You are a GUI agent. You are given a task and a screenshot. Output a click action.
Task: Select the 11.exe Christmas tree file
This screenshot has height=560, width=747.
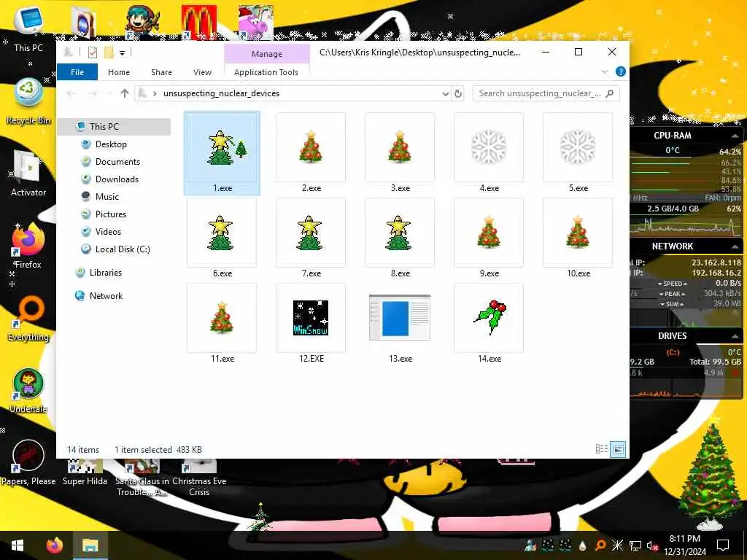(x=222, y=323)
